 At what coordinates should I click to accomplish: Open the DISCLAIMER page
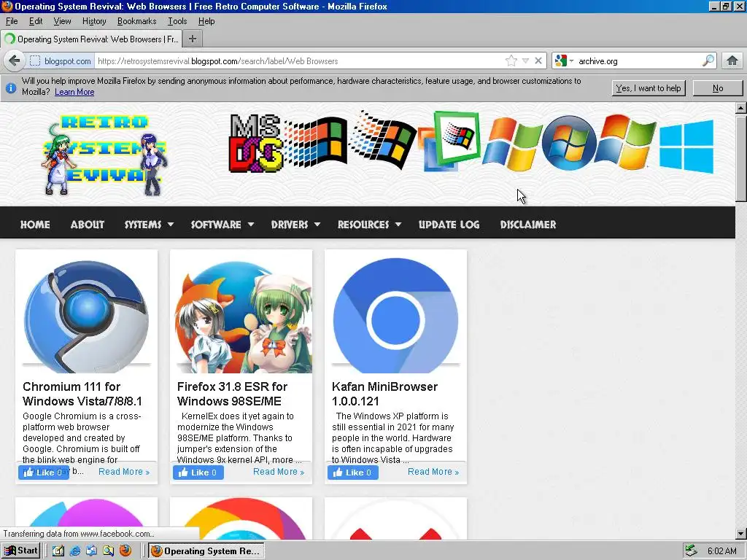coord(528,225)
